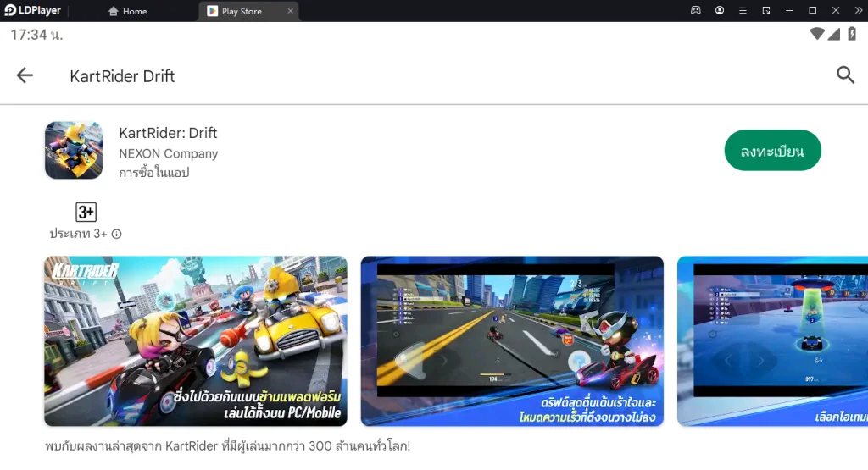868x470 pixels.
Task: Open the LDPlayer hamburger menu
Action: 743,10
